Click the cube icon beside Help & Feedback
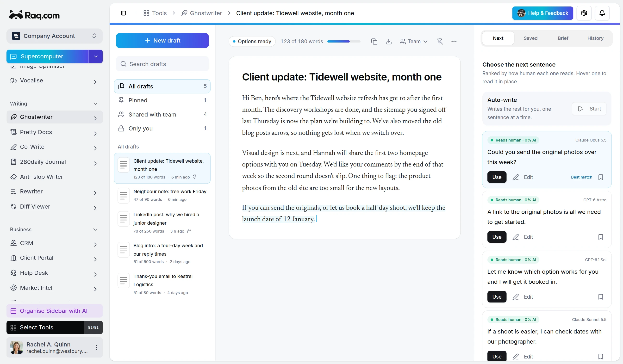 click(x=584, y=13)
